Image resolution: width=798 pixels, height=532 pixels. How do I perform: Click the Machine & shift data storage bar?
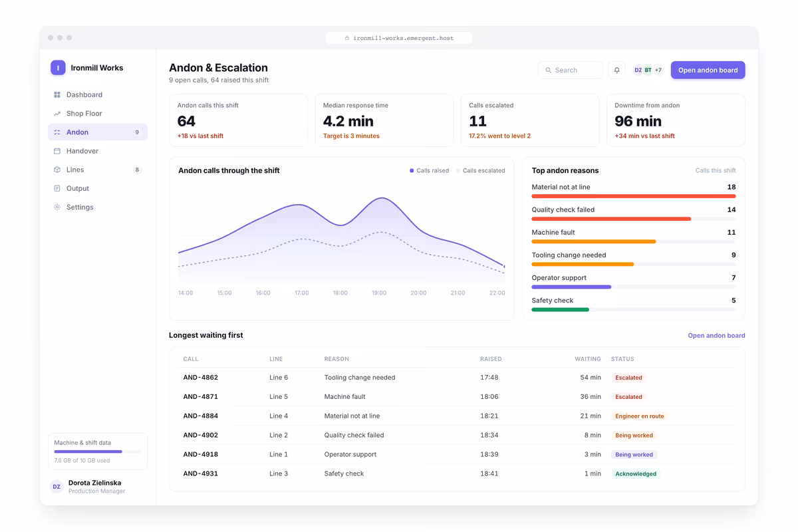click(98, 452)
